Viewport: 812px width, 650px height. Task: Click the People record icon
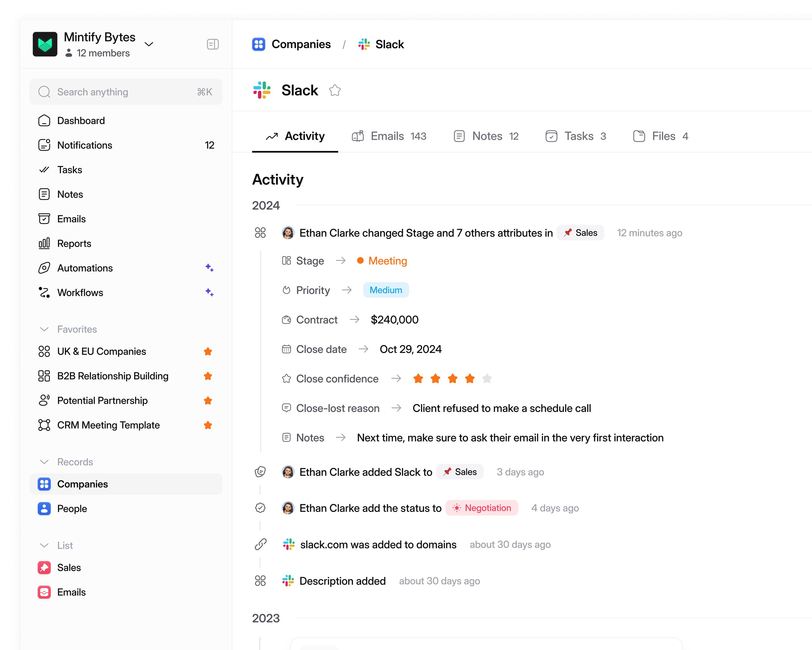point(44,509)
